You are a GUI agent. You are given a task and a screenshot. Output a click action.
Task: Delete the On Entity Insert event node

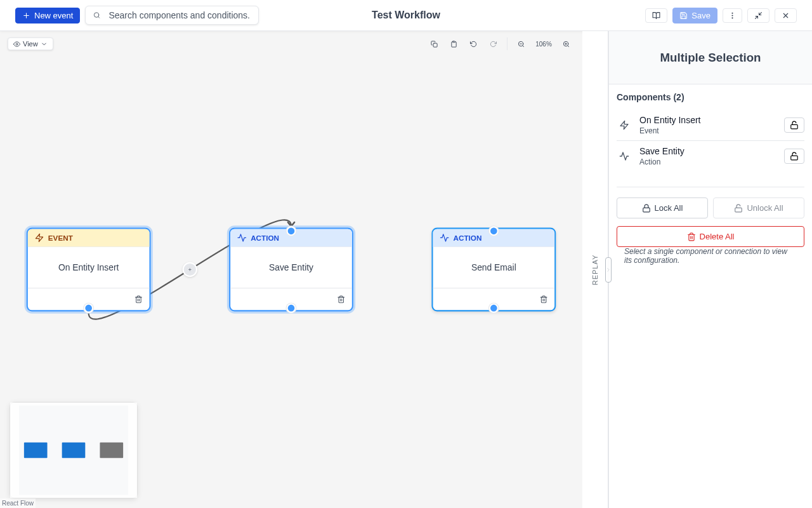click(138, 298)
